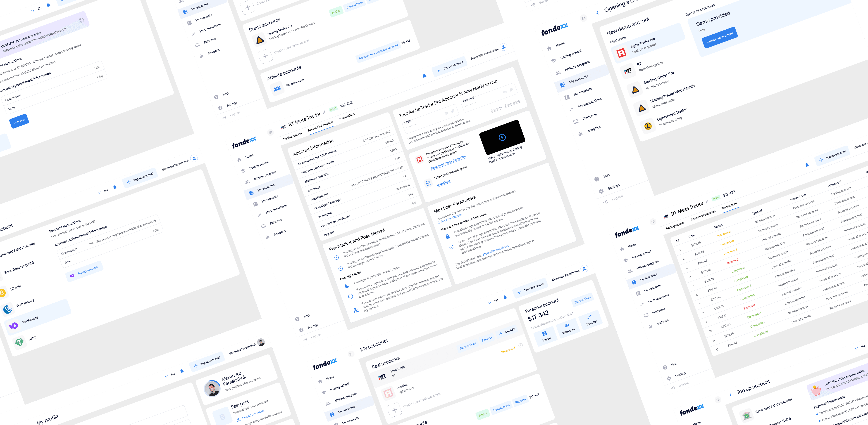Copy the USDT company wallet address via copy icon
The width and height of the screenshot is (868, 425).
81,20
